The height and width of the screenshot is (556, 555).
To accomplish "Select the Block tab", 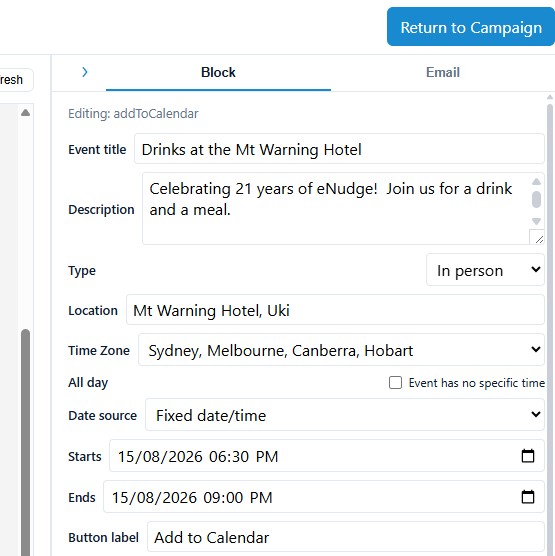I will pos(218,72).
